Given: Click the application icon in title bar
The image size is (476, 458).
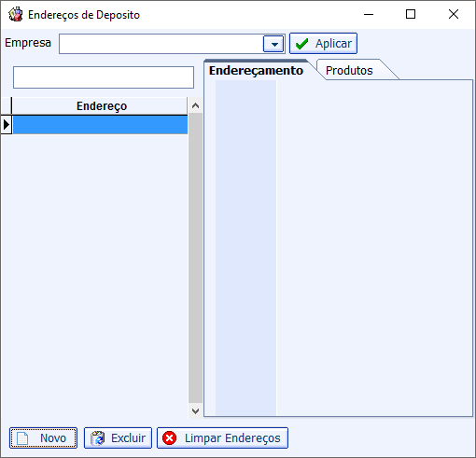Looking at the screenshot, I should tap(16, 14).
